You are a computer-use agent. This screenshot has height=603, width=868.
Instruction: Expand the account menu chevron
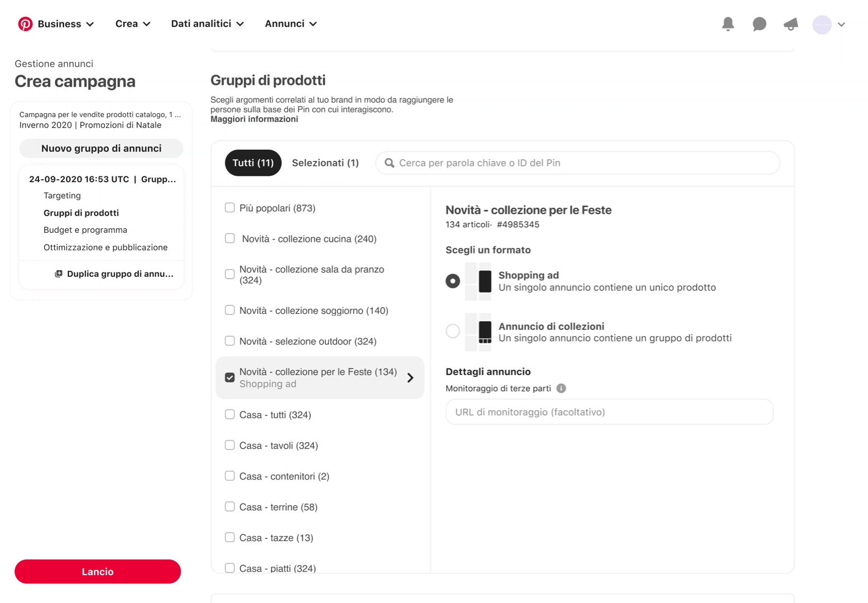841,25
